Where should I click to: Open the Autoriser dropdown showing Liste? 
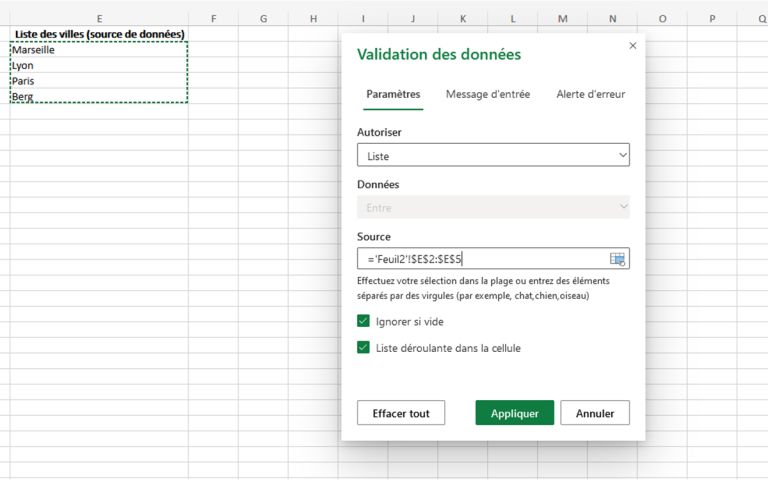493,155
